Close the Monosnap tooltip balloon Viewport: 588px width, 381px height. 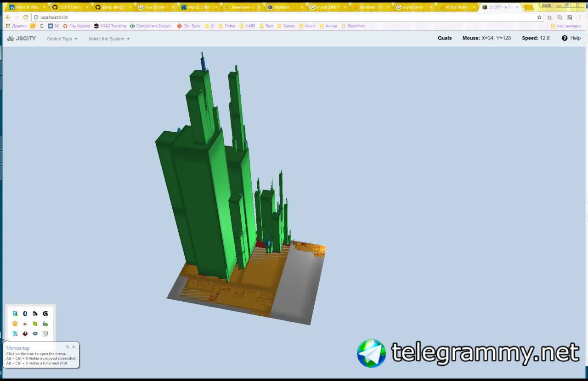coord(73,347)
